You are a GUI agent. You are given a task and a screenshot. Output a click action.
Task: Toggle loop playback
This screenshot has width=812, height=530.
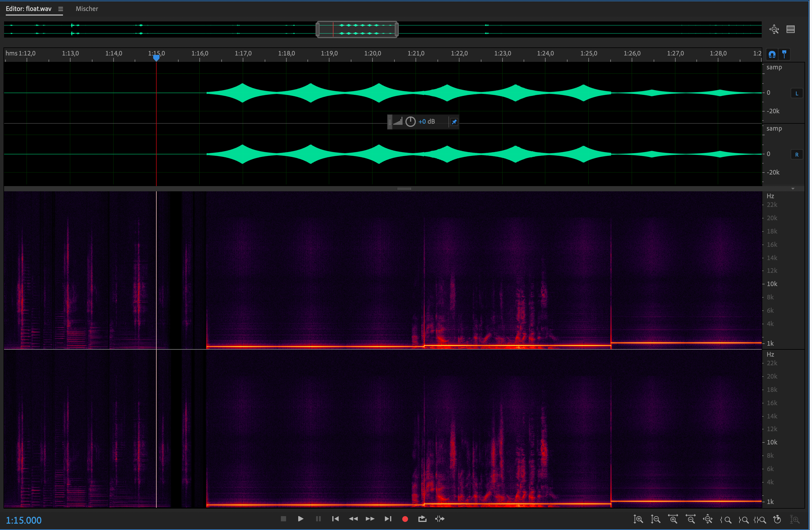[x=422, y=519]
